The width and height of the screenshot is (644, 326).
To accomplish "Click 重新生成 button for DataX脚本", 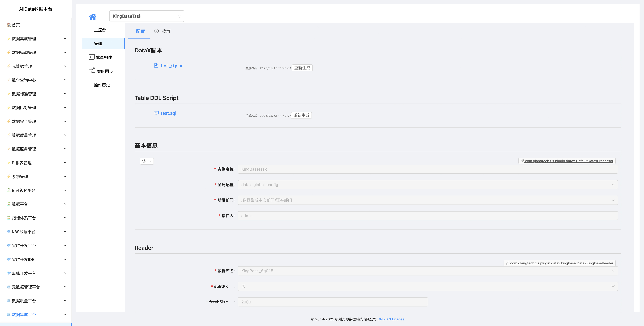I will (302, 68).
